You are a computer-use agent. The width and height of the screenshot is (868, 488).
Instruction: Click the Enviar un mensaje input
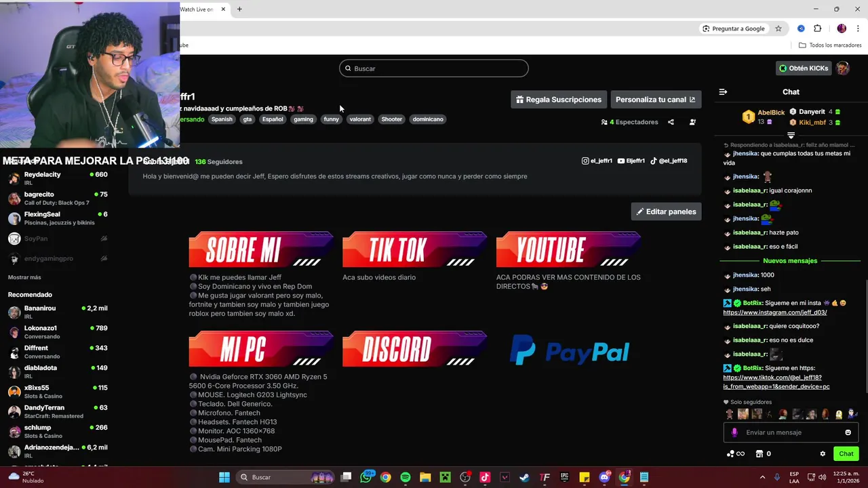coord(791,432)
